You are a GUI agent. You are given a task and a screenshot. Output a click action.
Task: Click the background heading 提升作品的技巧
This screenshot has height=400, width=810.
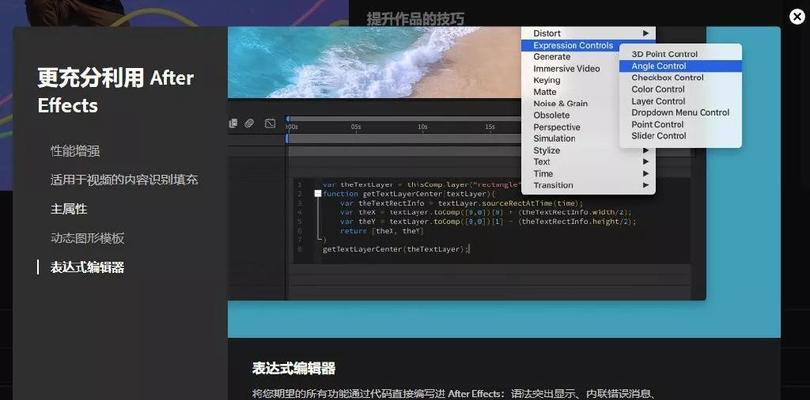click(x=415, y=19)
